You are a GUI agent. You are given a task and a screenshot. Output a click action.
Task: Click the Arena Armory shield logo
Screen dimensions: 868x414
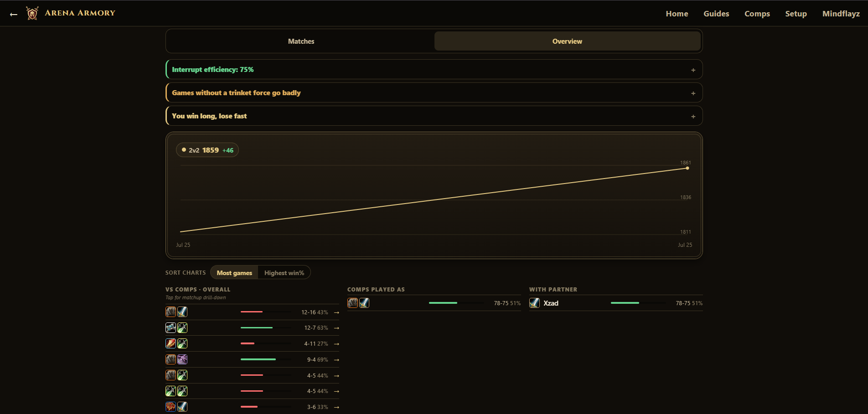point(32,13)
